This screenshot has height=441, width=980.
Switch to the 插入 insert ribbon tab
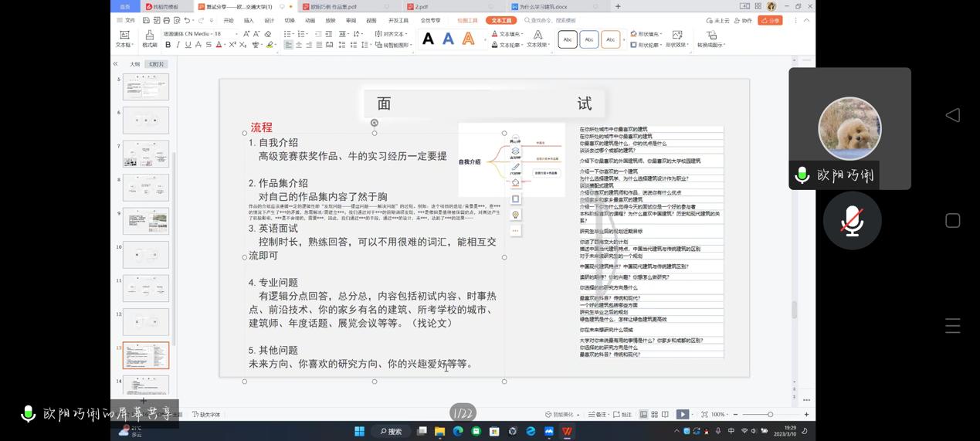[249, 20]
